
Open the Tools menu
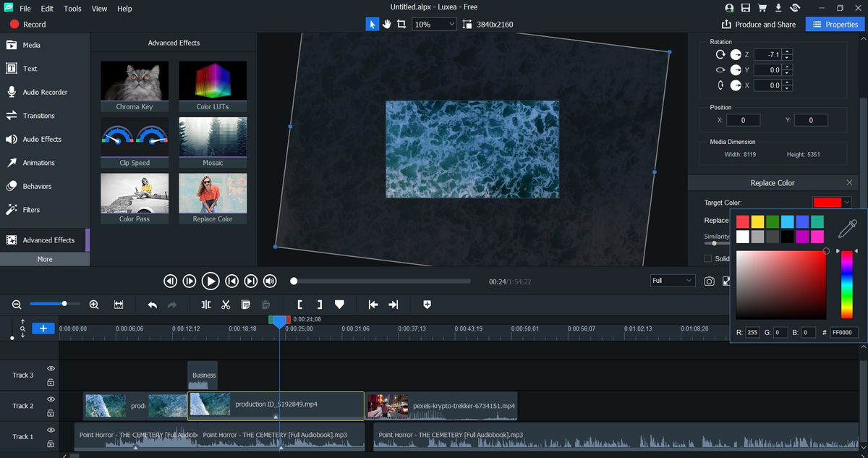pyautogui.click(x=72, y=9)
